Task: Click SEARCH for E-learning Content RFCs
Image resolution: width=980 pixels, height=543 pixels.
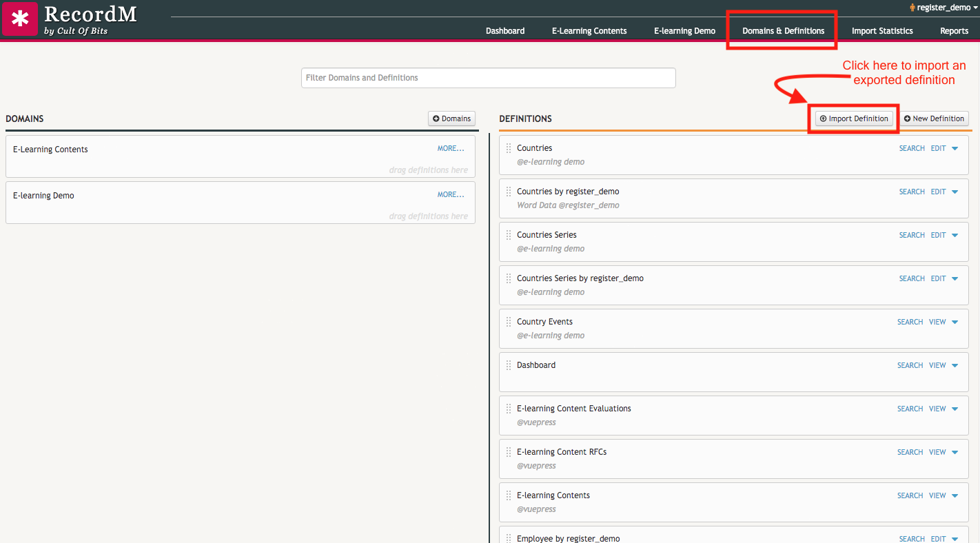Action: point(910,452)
